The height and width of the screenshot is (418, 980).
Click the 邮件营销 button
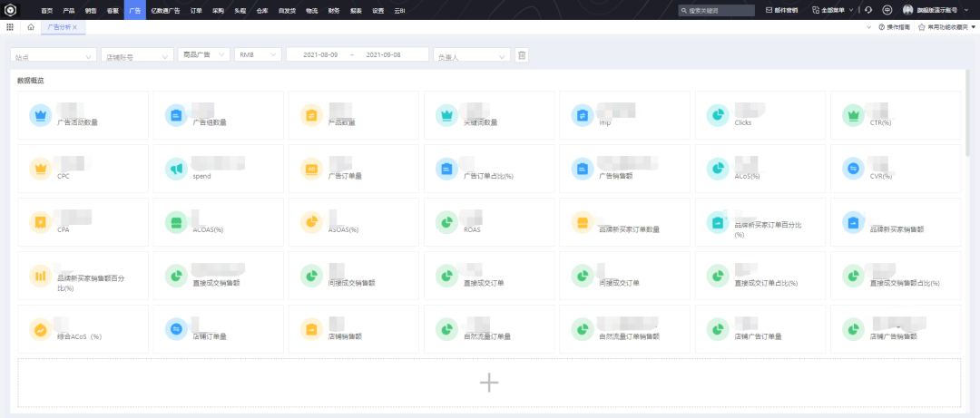click(x=781, y=9)
